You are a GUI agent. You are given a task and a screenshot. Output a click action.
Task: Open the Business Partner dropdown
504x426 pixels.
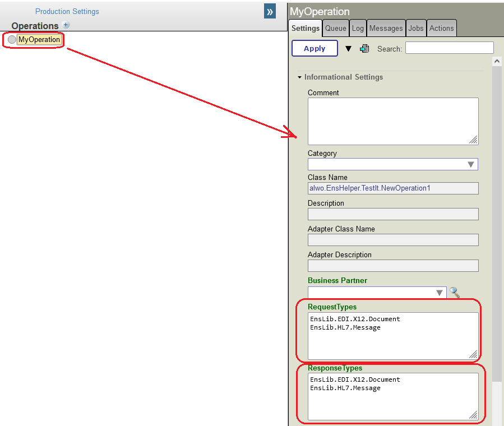click(x=440, y=293)
